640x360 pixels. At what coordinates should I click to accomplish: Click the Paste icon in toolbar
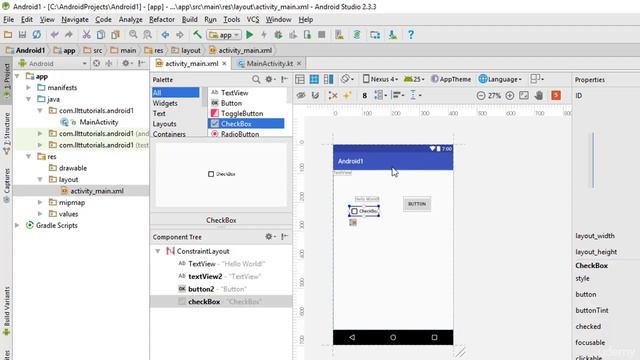pyautogui.click(x=116, y=35)
